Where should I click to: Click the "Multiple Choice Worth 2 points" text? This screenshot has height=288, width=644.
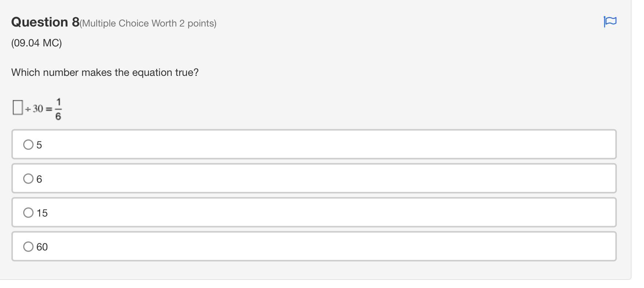148,24
